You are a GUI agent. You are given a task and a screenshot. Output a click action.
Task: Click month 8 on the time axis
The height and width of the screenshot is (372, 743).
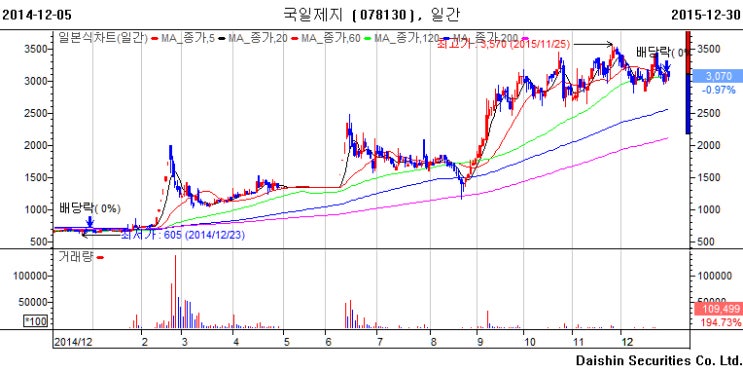pos(433,342)
